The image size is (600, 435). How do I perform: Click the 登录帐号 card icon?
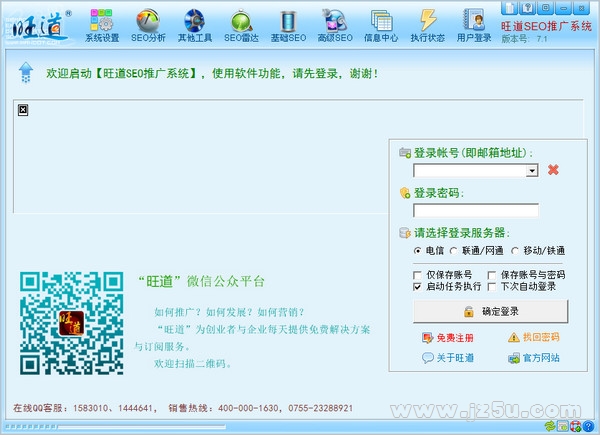pos(405,153)
